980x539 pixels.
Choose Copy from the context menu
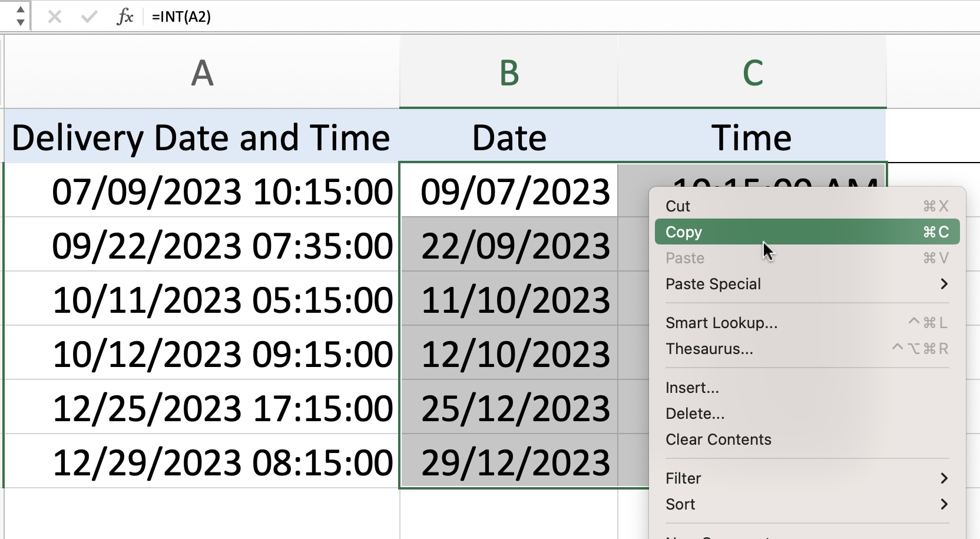click(807, 232)
